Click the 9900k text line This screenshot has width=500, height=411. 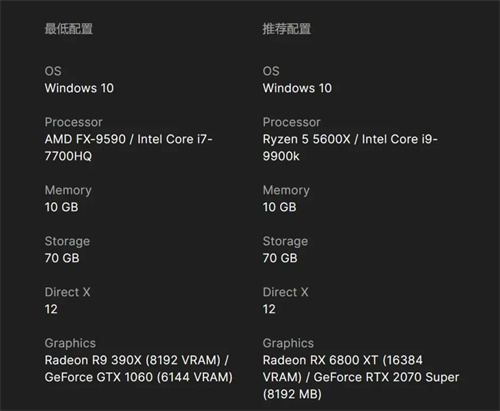click(x=281, y=156)
